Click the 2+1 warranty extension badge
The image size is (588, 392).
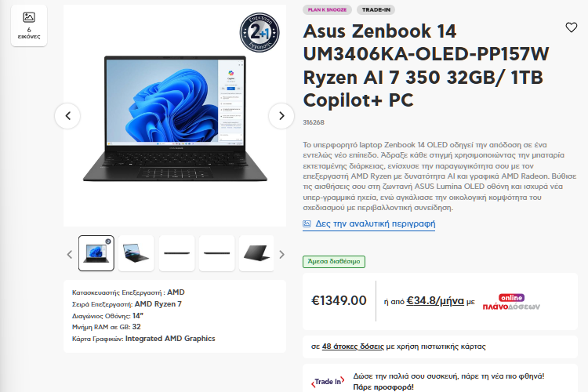click(260, 32)
